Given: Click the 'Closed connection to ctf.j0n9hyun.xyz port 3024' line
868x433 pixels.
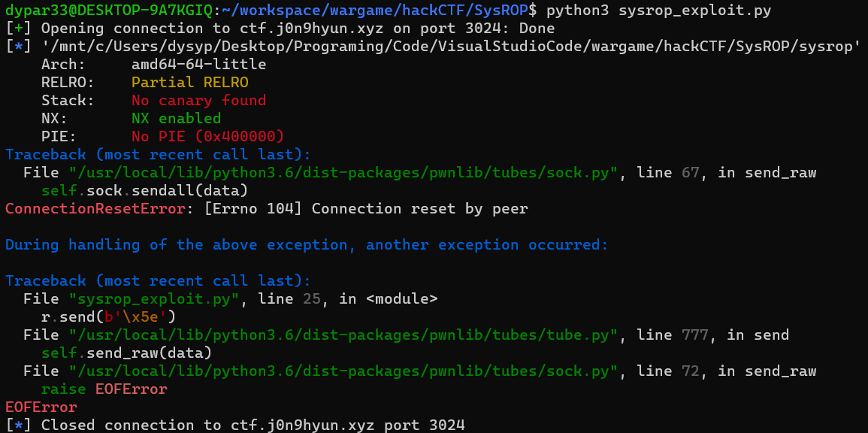Looking at the screenshot, I should (253, 425).
